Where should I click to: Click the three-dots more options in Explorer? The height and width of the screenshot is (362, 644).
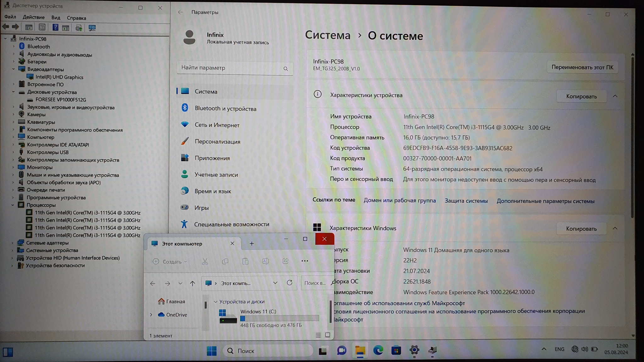coord(304,261)
